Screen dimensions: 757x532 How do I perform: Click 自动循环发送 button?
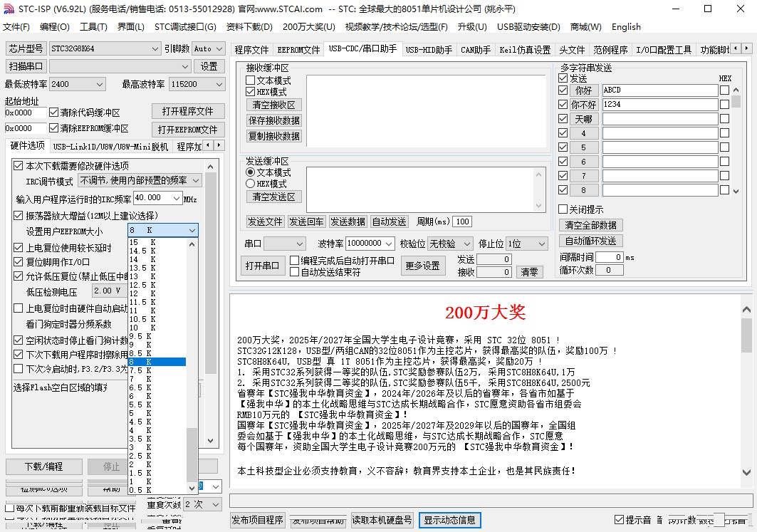(590, 241)
